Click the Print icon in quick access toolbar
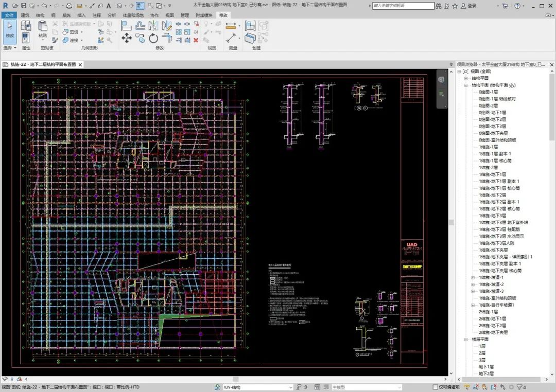Viewport: 556px width, 392px height. pyautogui.click(x=69, y=6)
